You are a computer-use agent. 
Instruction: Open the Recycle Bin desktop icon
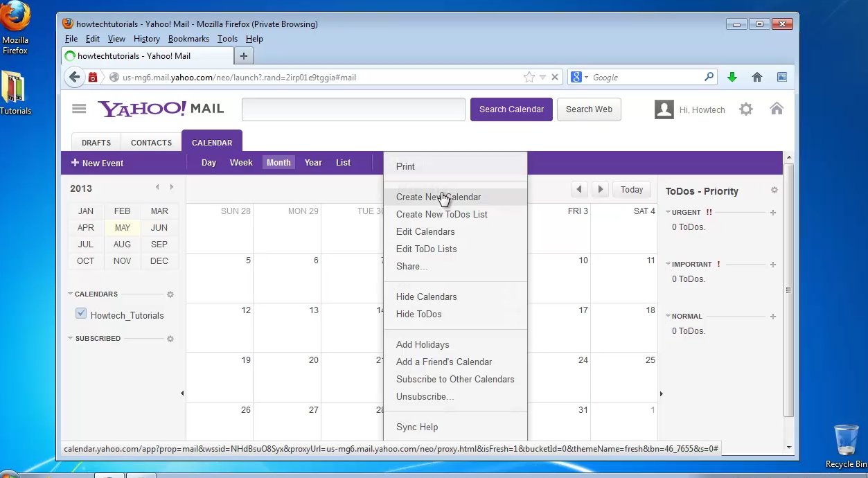[846, 447]
